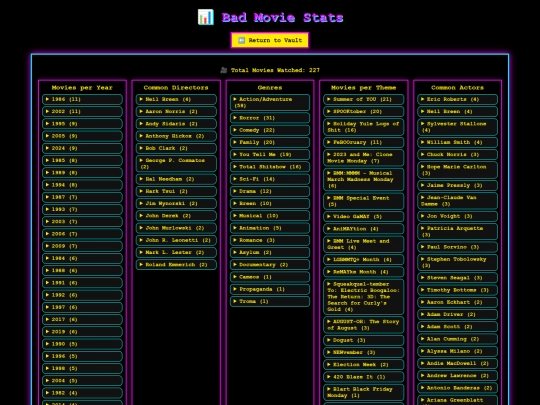This screenshot has height=405, width=540.
Task: Expand the John Derek (2) entry
Action: coord(176,216)
